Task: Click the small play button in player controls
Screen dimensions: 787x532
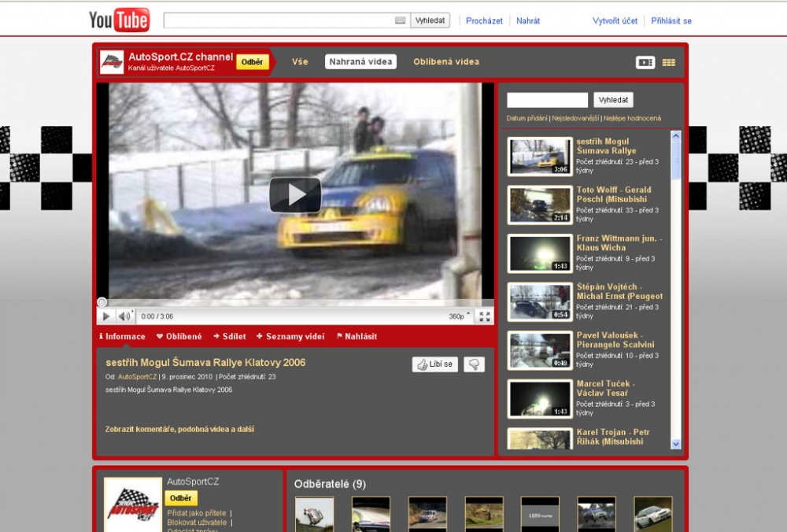Action: pyautogui.click(x=106, y=316)
